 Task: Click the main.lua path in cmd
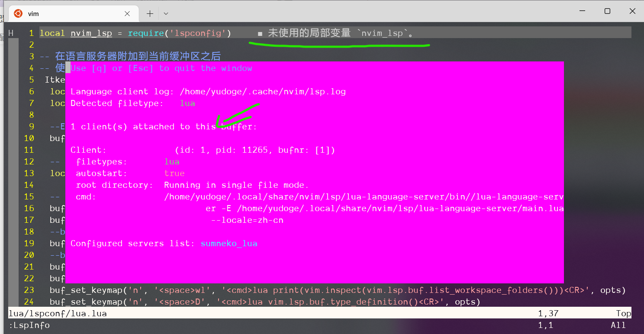coord(400,209)
